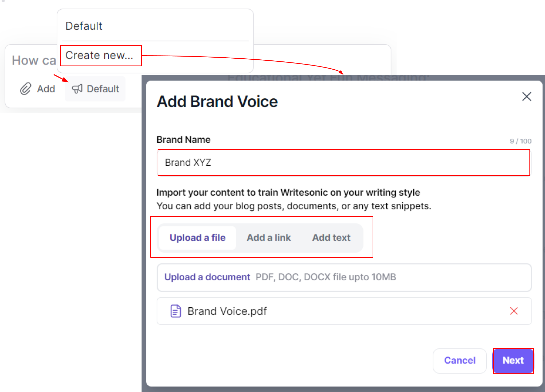Click the upload area file format hint

click(x=326, y=277)
